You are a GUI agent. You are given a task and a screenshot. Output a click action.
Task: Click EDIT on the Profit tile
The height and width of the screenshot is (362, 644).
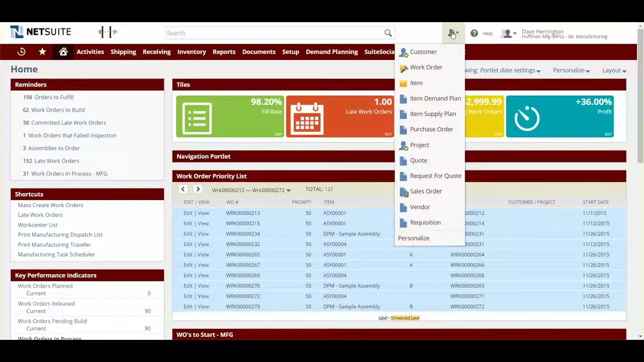[x=608, y=134]
